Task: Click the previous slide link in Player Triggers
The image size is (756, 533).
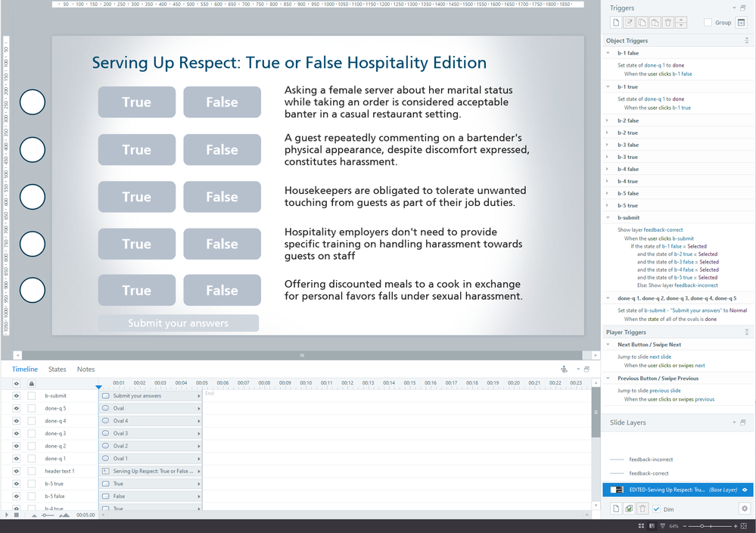Action: click(x=665, y=391)
